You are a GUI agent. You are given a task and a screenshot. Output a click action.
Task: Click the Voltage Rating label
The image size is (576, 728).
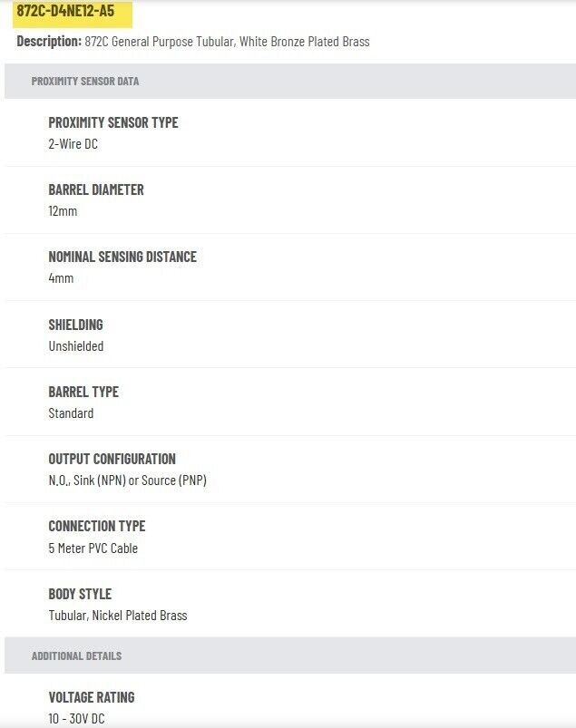92,697
